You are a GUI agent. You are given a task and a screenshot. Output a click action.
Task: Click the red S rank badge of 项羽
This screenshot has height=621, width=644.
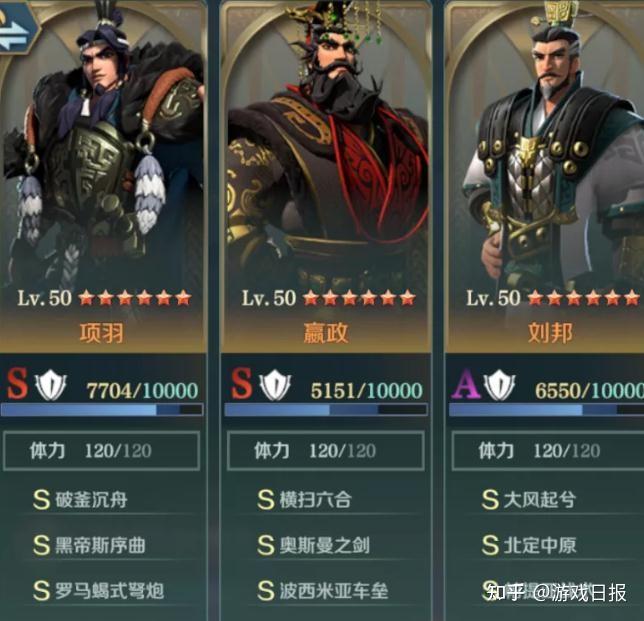(x=17, y=383)
